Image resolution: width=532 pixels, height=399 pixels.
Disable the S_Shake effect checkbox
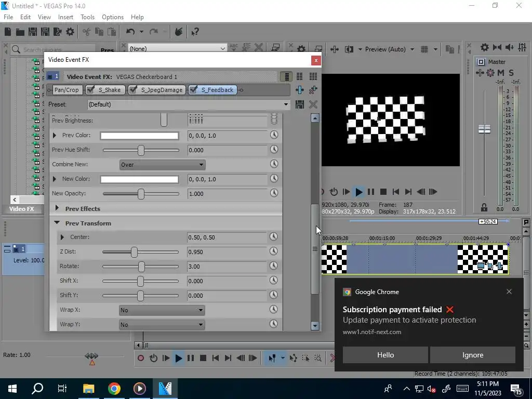tap(90, 89)
